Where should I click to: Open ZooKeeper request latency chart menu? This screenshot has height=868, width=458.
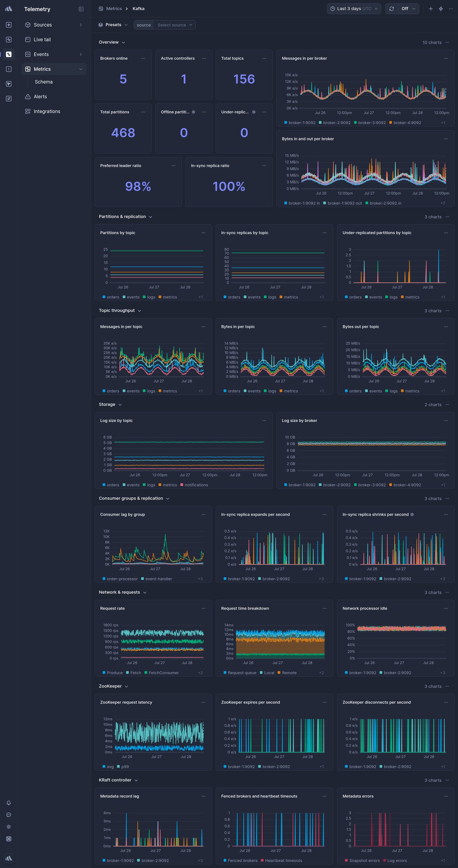[204, 702]
